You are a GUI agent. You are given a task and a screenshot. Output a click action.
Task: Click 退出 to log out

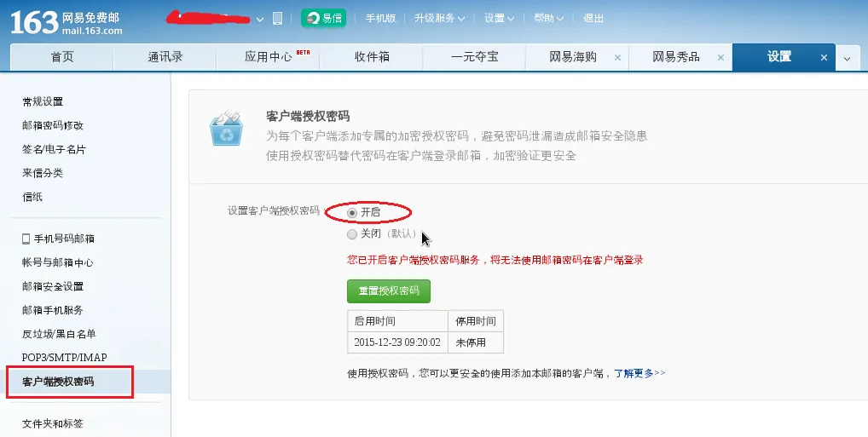point(593,18)
